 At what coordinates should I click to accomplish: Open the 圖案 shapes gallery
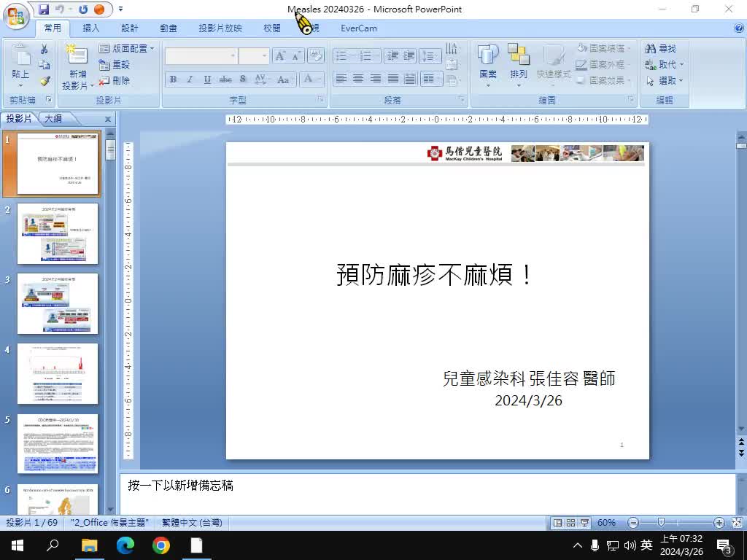[x=488, y=63]
